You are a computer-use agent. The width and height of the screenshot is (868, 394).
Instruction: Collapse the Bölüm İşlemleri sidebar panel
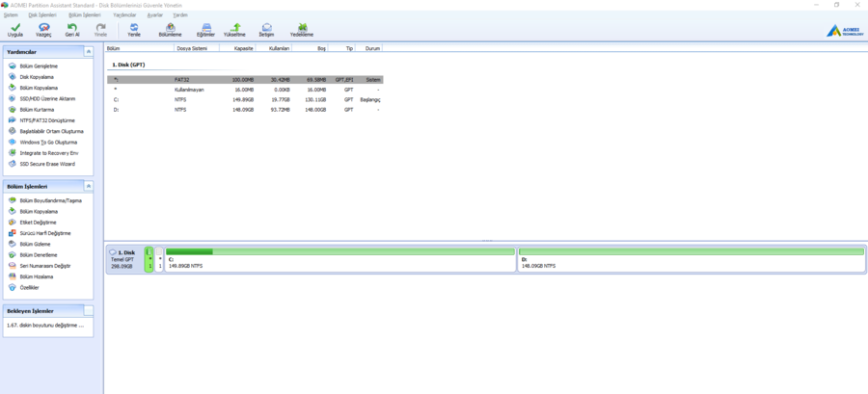pos(89,186)
